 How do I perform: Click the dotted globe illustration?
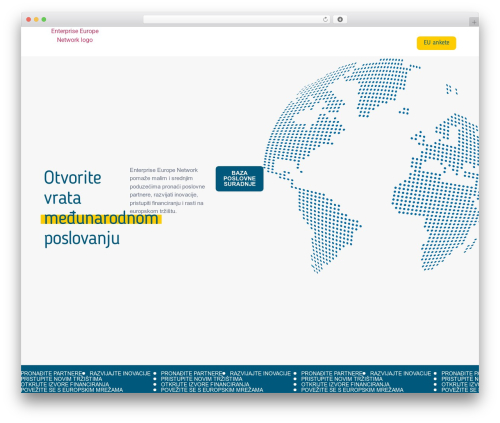(371, 165)
